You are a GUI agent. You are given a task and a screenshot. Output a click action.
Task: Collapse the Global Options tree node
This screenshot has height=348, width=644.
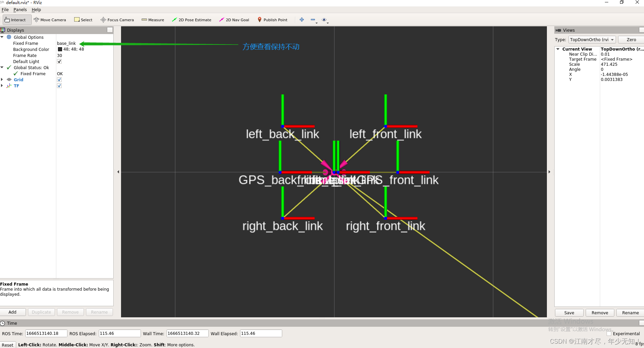click(2, 37)
